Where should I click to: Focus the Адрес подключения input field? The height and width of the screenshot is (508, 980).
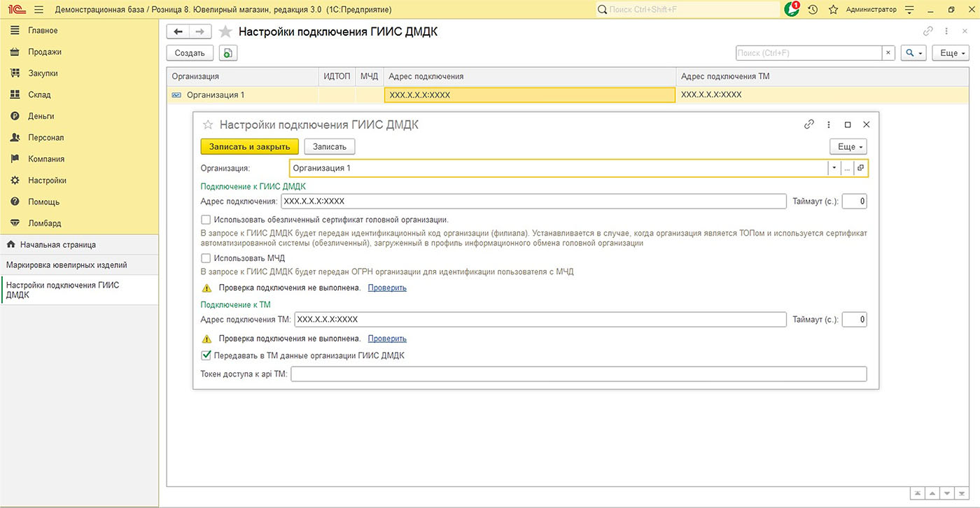coord(533,202)
